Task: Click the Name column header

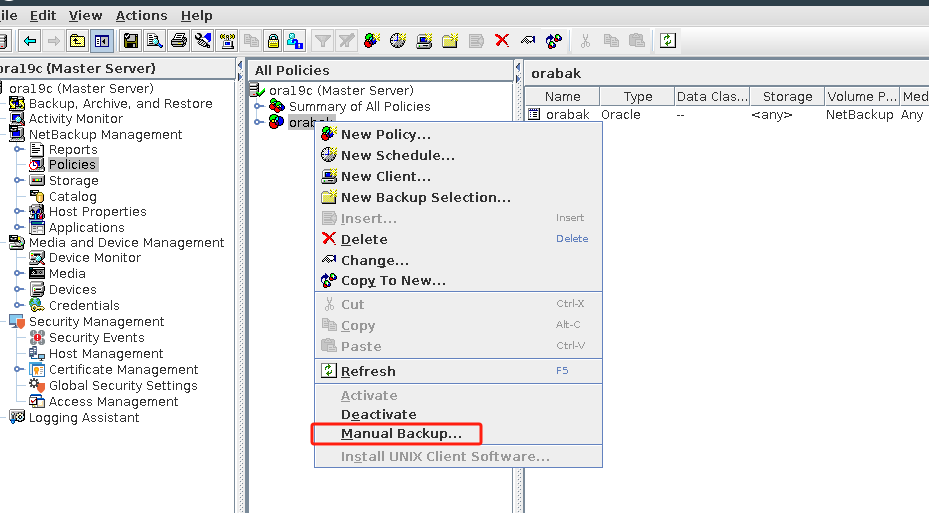Action: click(562, 96)
